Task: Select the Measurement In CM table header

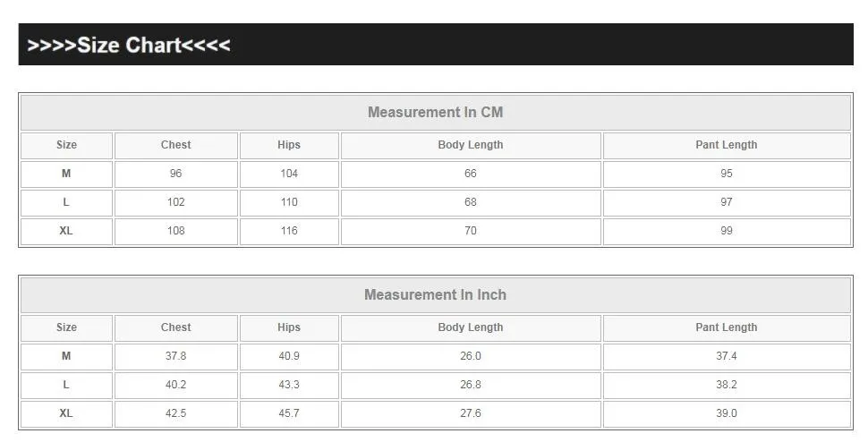Action: [435, 113]
